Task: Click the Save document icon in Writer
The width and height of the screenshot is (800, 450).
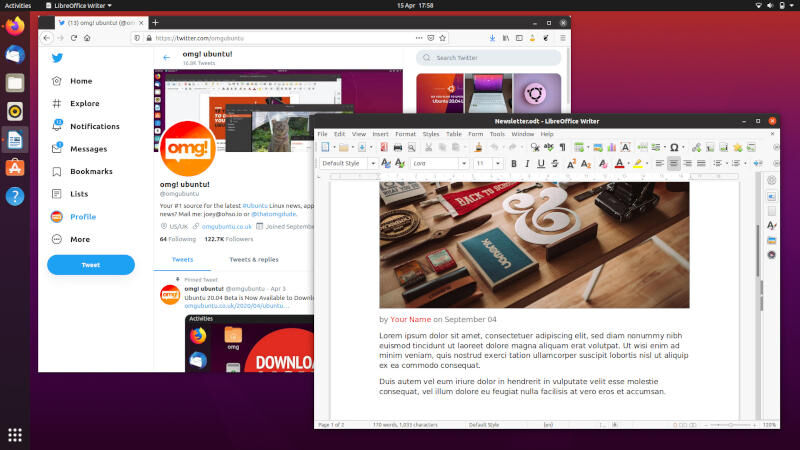Action: (362, 147)
